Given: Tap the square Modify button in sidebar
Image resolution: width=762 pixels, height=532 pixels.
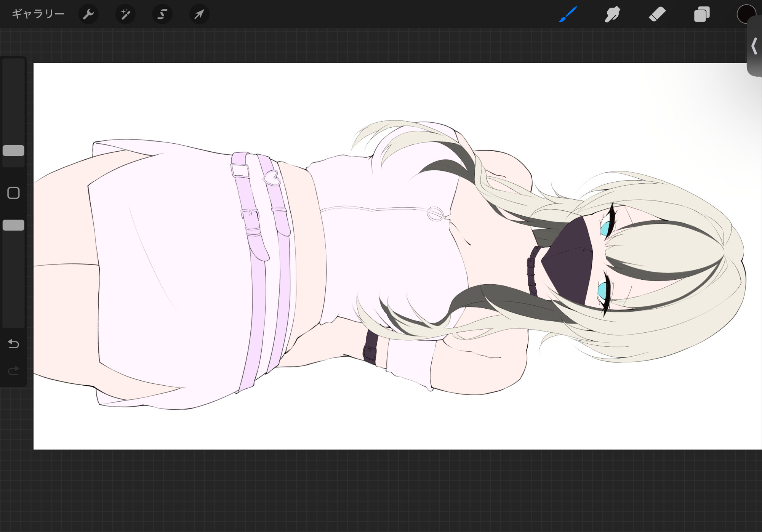Looking at the screenshot, I should click(x=14, y=193).
